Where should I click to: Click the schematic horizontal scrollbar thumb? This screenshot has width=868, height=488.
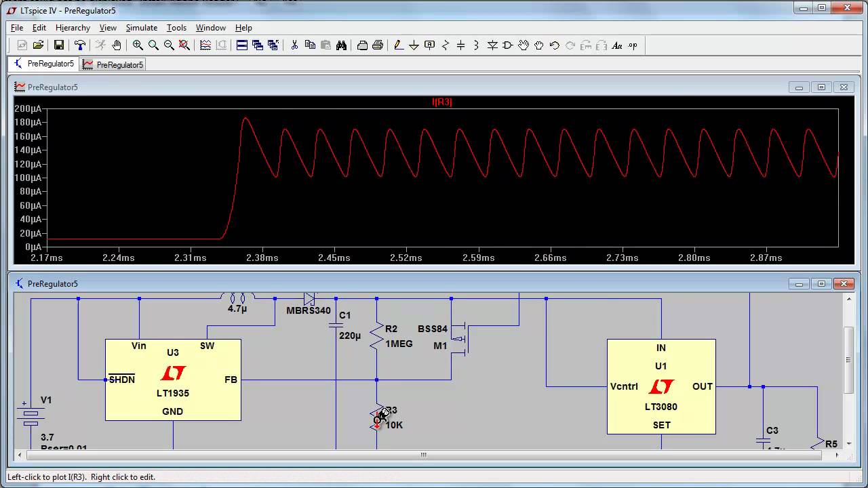tap(423, 455)
